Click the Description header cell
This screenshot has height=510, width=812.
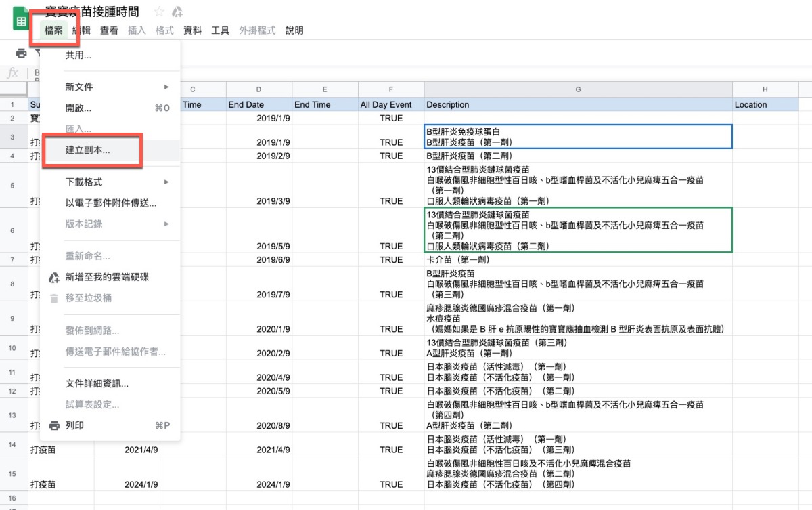click(x=578, y=105)
